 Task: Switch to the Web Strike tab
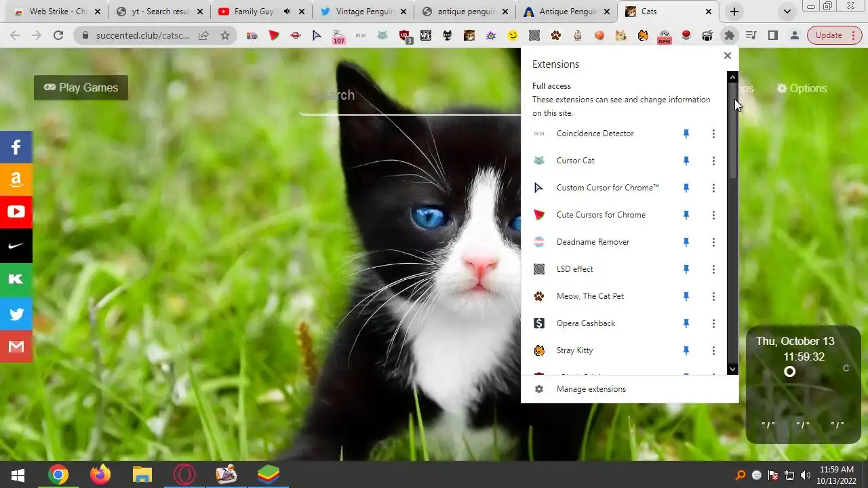pos(53,12)
